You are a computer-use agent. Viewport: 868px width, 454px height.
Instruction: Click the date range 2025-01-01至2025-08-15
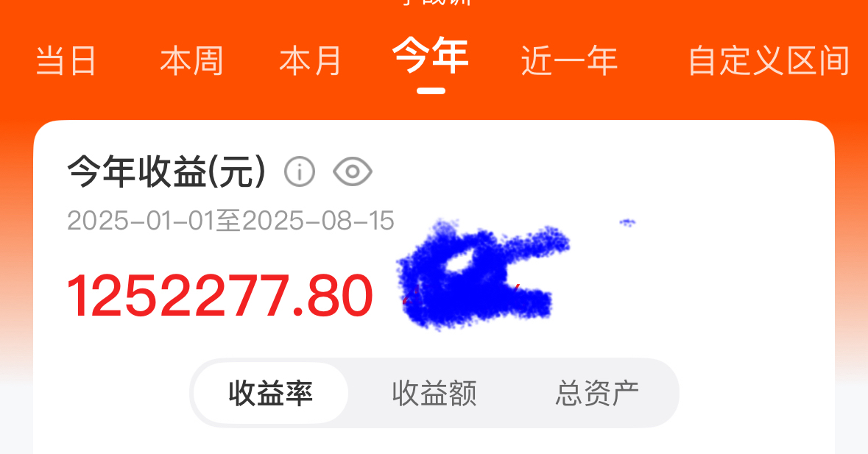click(x=230, y=221)
